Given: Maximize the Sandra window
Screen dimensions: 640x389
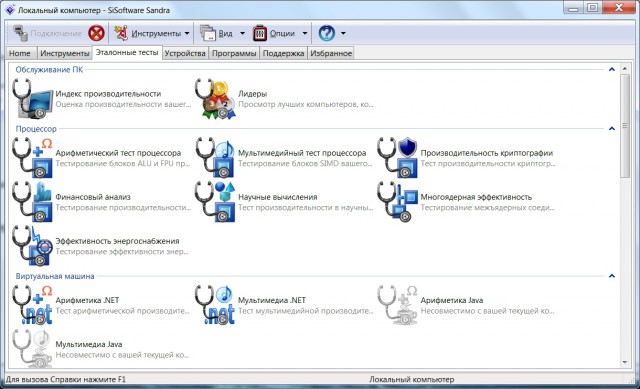Looking at the screenshot, I should coord(593,7).
